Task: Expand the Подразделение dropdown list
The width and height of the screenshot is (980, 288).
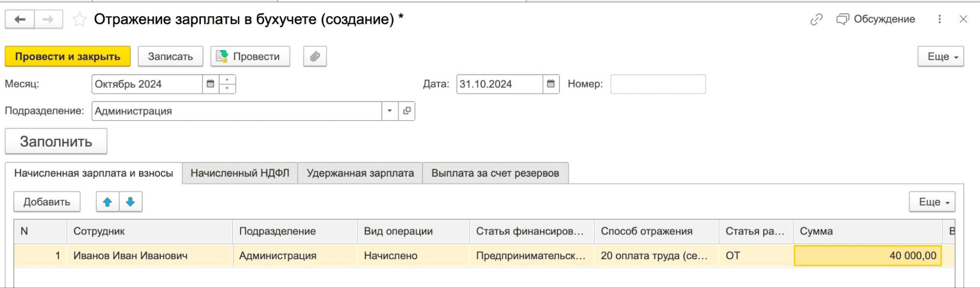Action: point(390,111)
